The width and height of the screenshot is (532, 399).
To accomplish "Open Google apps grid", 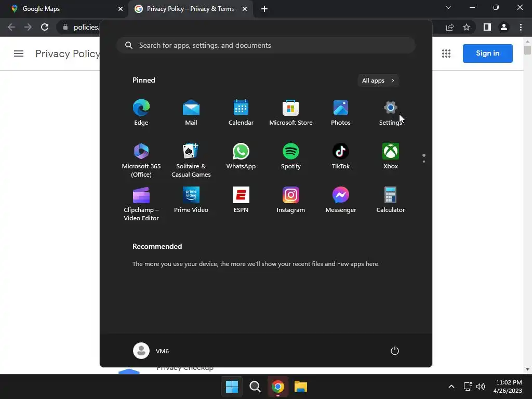I will pos(446,54).
